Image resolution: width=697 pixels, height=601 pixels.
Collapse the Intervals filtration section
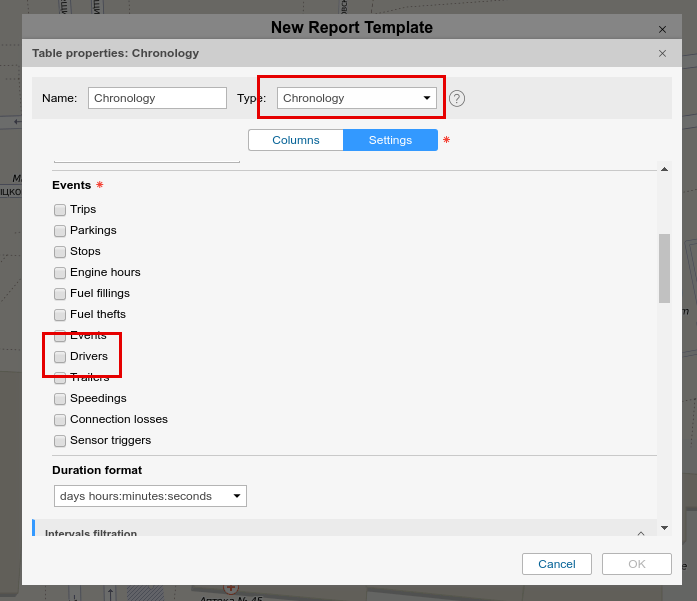click(640, 533)
